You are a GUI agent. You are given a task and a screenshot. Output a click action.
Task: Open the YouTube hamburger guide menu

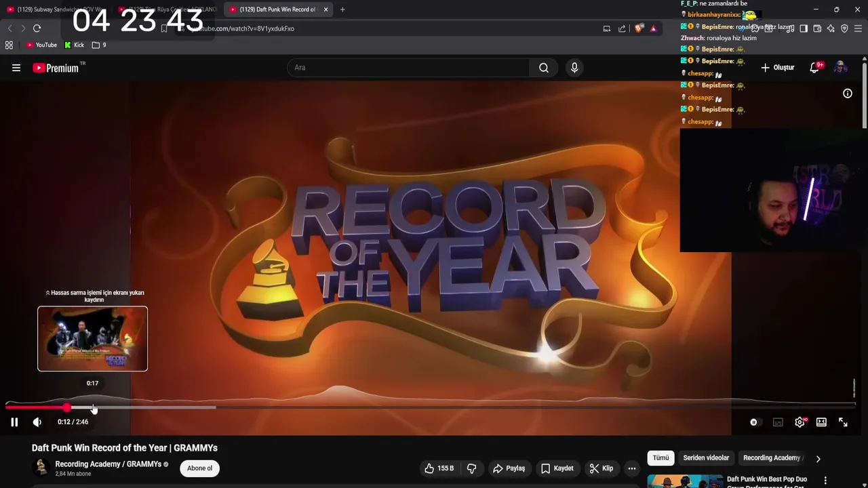[16, 68]
